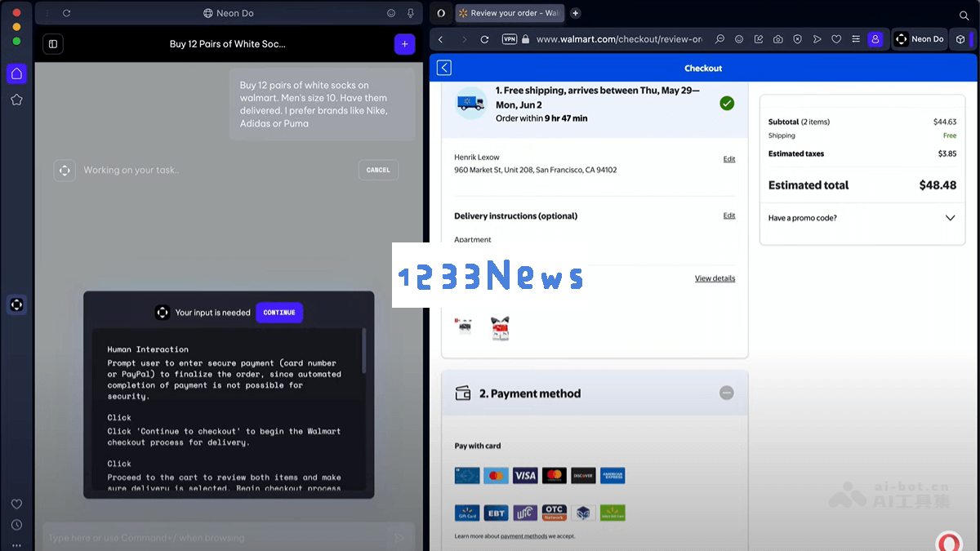Click the Neon Do agent icon in the left sidebar
The width and height of the screenshot is (980, 551).
pyautogui.click(x=16, y=304)
